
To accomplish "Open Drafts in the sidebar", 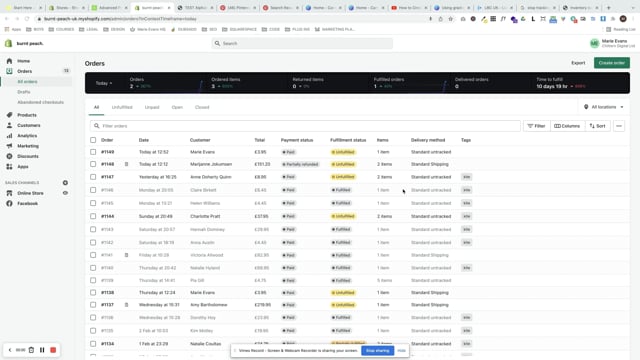I will pos(24,92).
